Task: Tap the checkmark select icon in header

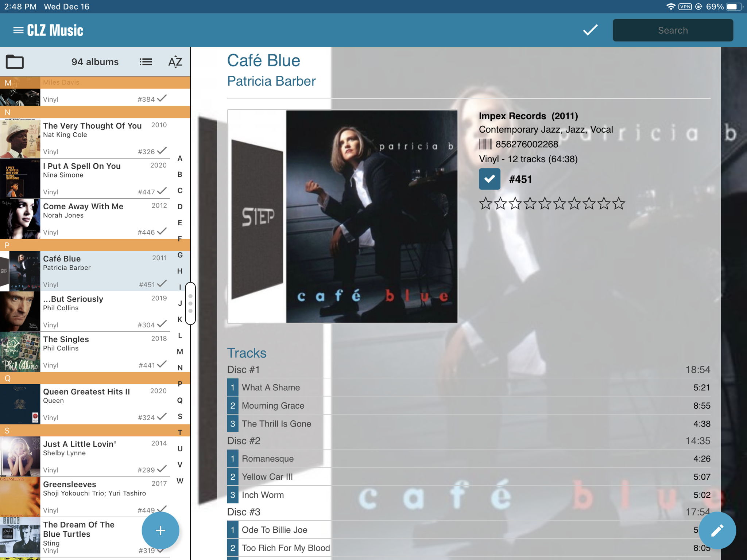Action: [x=590, y=30]
